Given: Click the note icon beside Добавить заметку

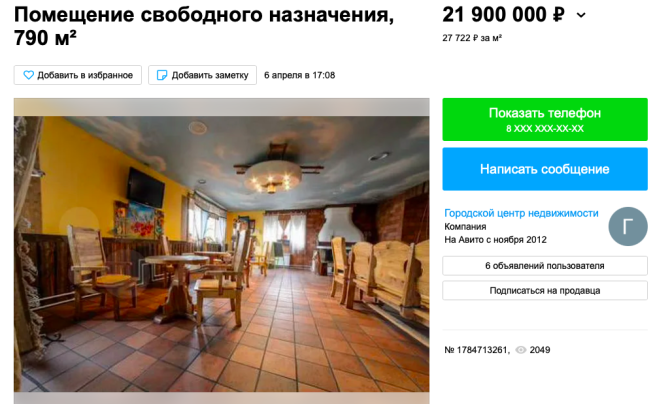Looking at the screenshot, I should point(162,75).
